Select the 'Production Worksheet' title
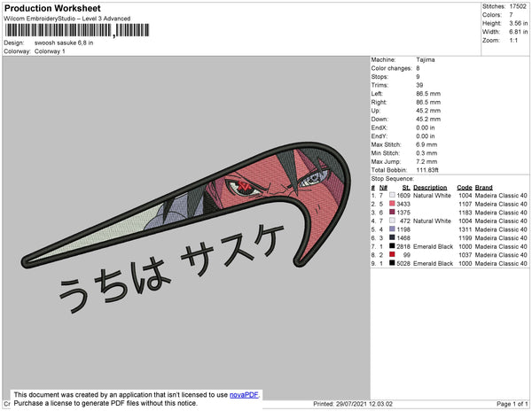Image resolution: width=532 pixels, height=411 pixels. [52, 8]
